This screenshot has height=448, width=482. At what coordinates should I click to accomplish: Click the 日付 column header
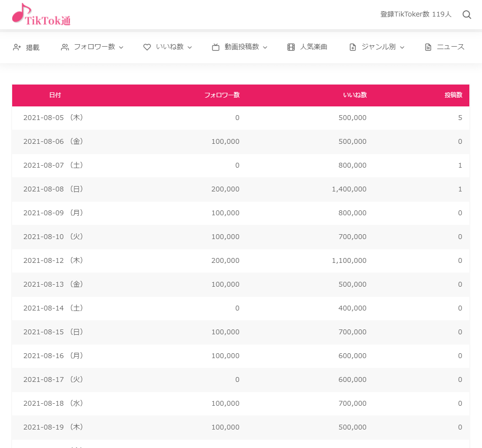coord(55,95)
